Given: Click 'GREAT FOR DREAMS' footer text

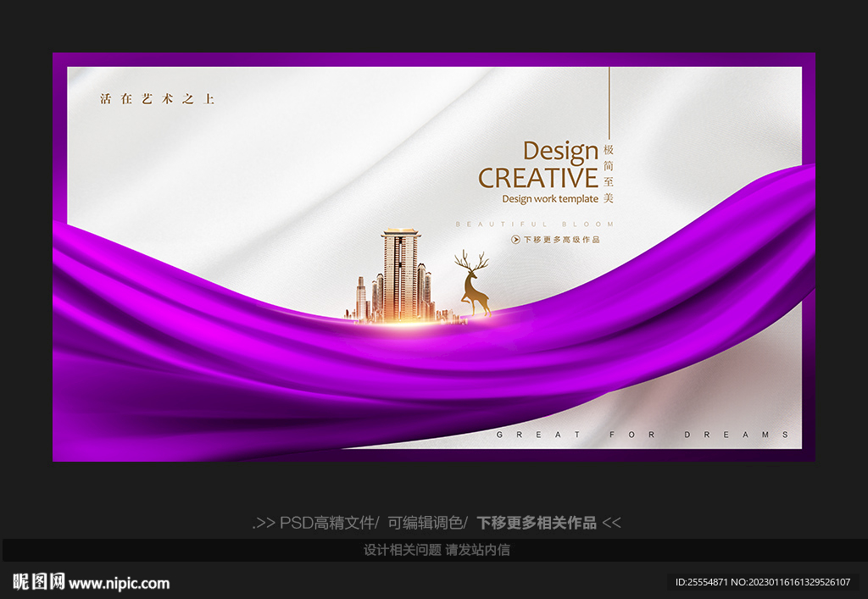Looking at the screenshot, I should [643, 435].
